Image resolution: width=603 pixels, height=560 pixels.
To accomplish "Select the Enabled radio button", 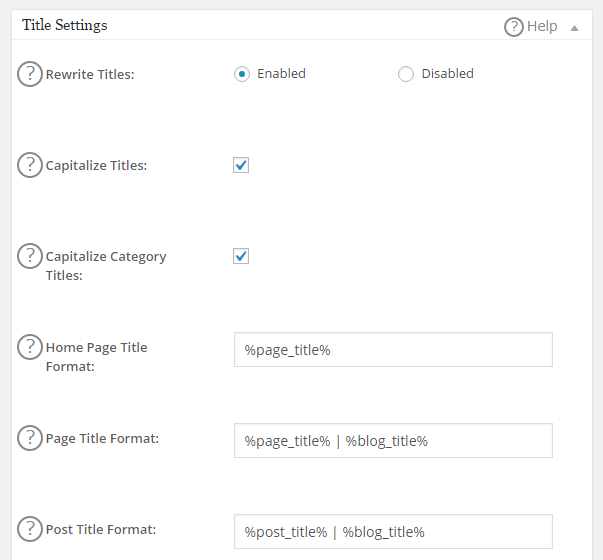I will coord(241,74).
